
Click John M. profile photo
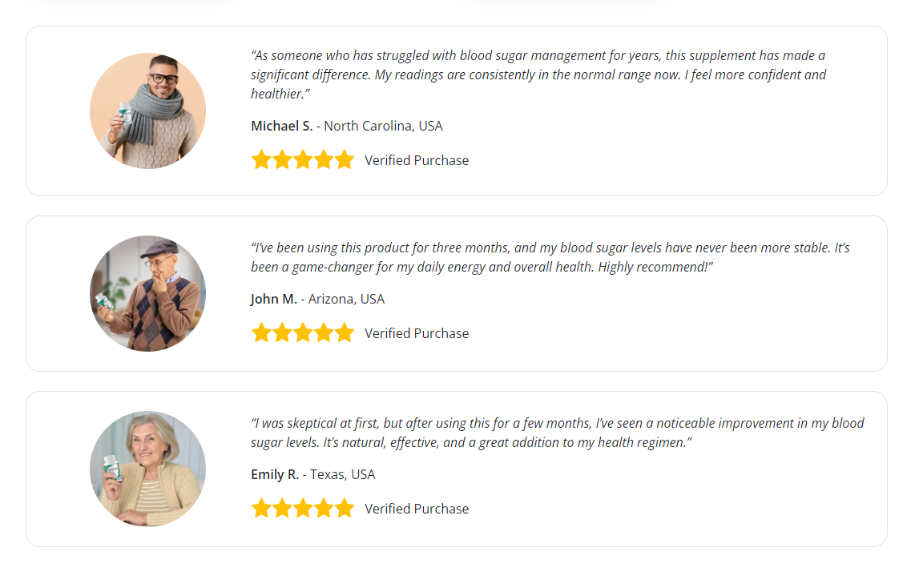click(147, 293)
